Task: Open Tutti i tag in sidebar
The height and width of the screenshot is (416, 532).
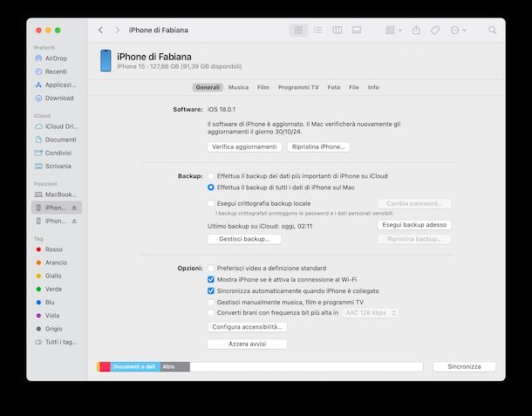Action: [57, 342]
